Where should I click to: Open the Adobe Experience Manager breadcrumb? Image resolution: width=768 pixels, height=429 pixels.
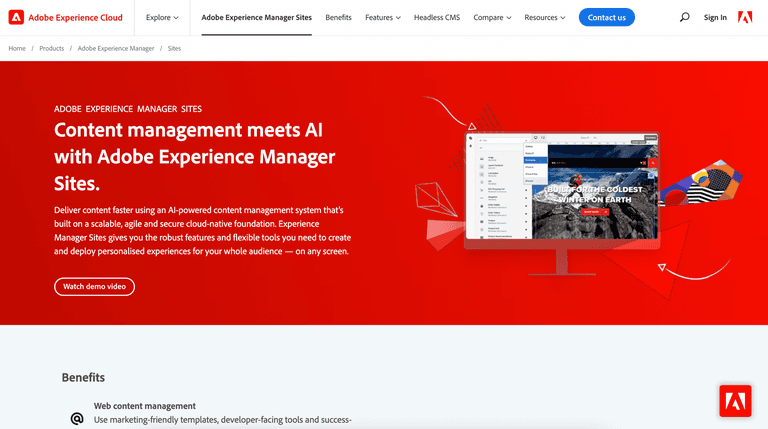coord(116,48)
